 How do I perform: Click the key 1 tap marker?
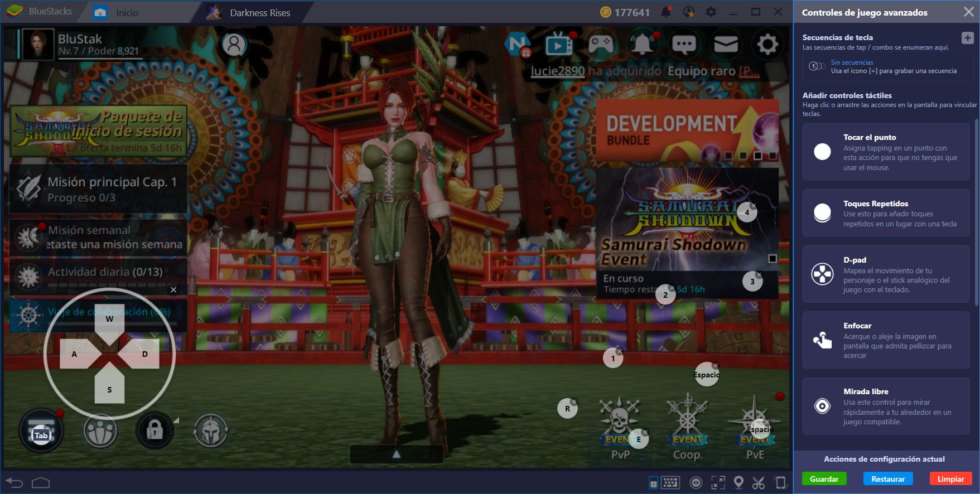(x=613, y=358)
